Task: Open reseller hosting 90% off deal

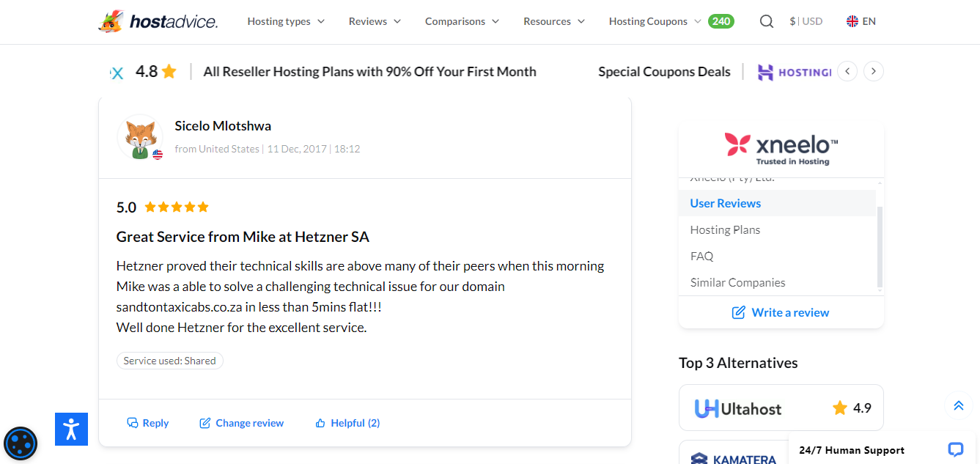Action: point(370,72)
